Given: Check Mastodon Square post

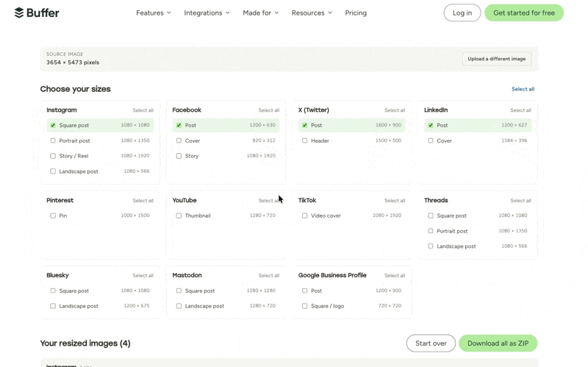Looking at the screenshot, I should pyautogui.click(x=179, y=291).
